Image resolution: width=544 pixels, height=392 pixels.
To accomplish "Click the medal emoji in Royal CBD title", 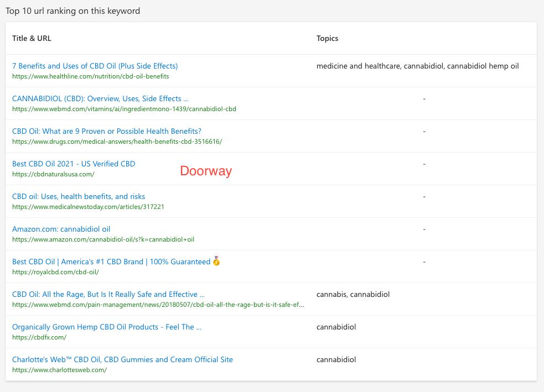I will [x=216, y=260].
